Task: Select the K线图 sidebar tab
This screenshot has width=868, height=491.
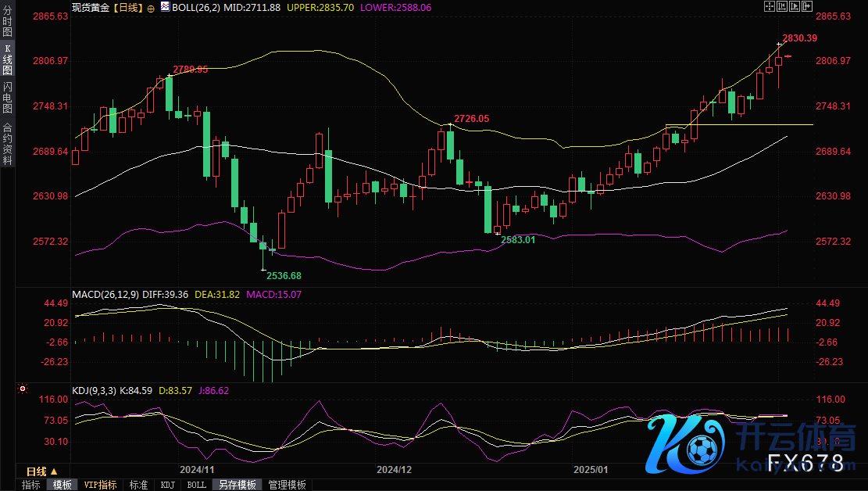Action: 7,59
